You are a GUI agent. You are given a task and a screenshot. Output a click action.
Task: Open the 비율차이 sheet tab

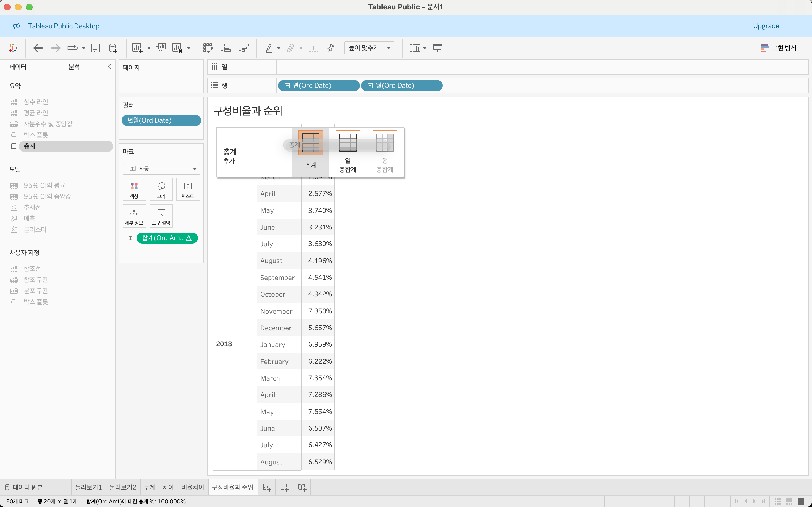192,487
